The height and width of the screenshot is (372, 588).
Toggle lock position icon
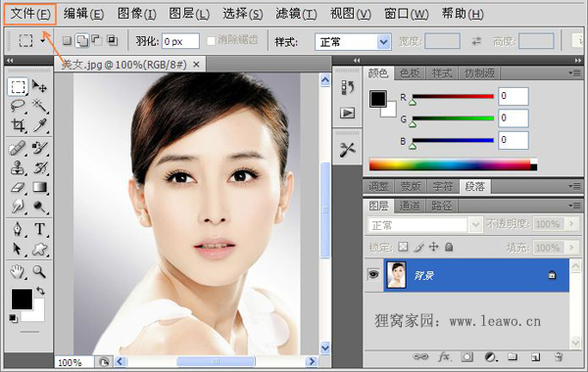(433, 247)
